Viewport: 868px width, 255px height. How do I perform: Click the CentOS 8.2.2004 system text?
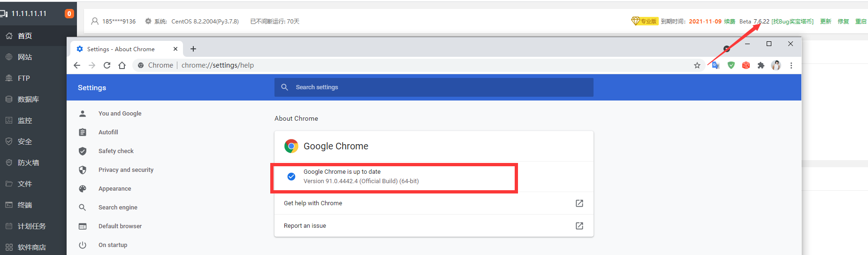click(x=205, y=22)
